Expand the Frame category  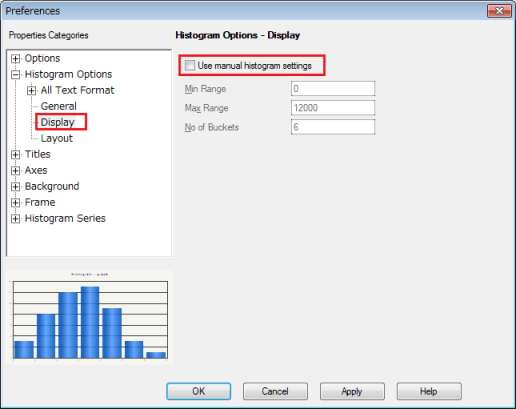(15, 203)
